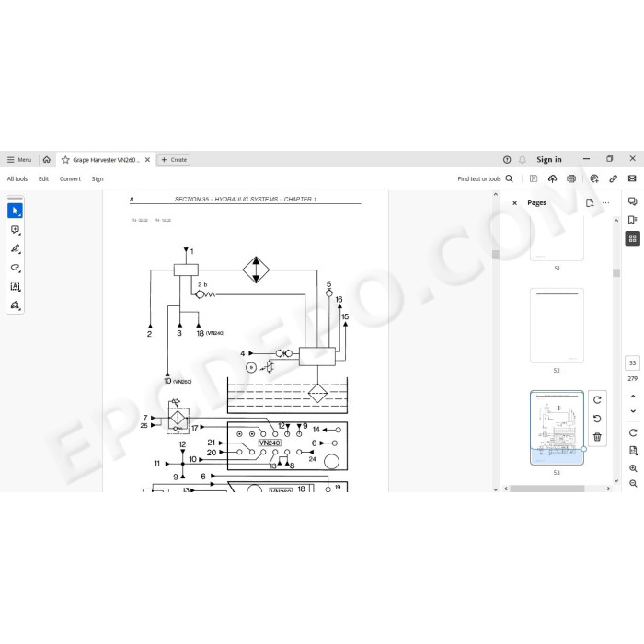
Task: Click the SECTION 35 - HYDRAULIC SYSTEMS heading
Action: [x=246, y=200]
